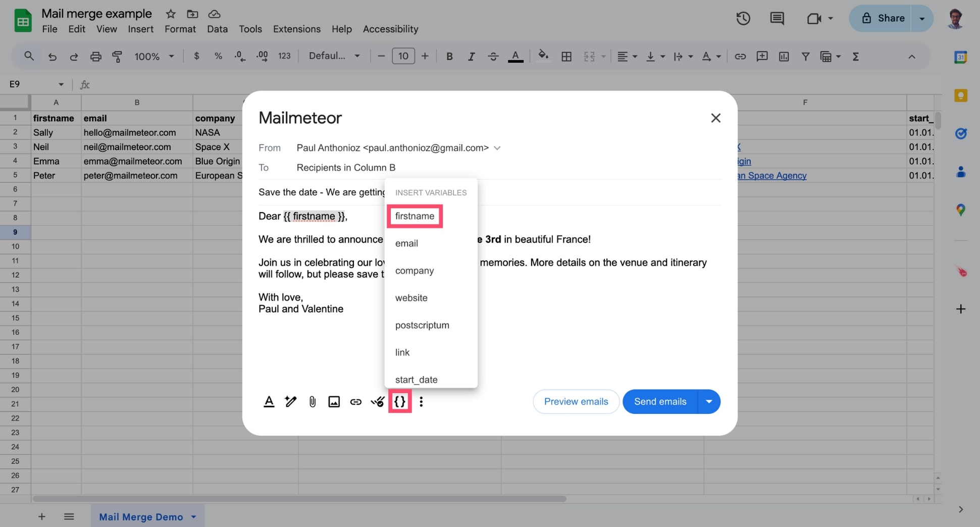Open the Extensions menu

pos(296,29)
